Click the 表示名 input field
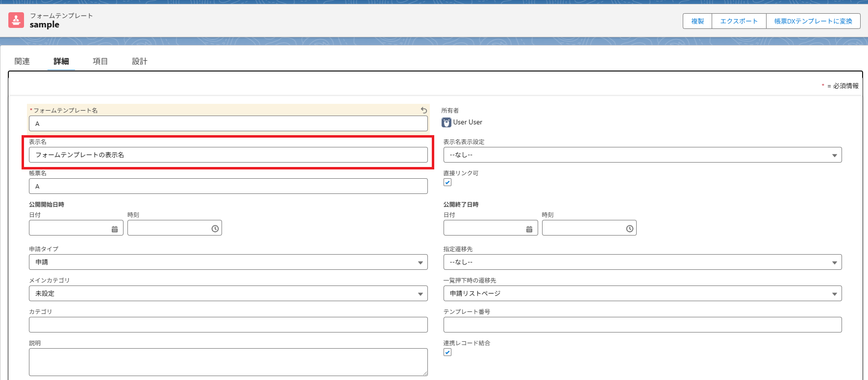868x380 pixels. (x=228, y=155)
